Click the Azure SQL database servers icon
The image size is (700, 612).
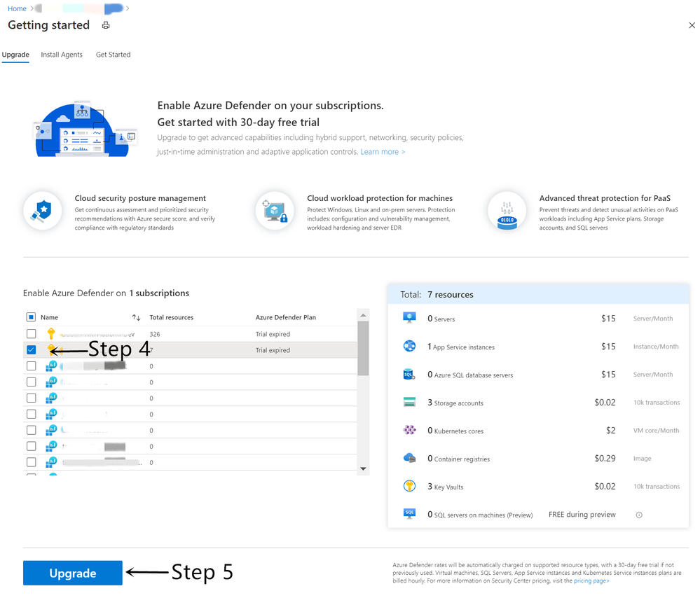409,374
